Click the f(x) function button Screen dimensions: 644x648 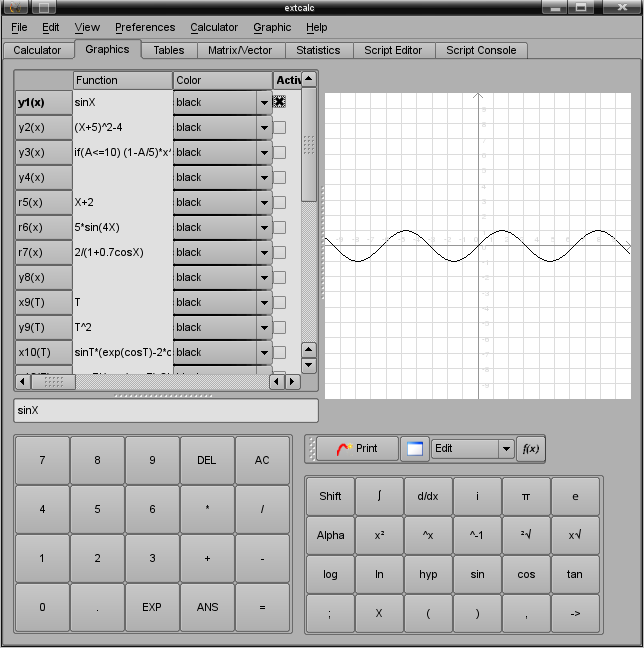point(531,448)
